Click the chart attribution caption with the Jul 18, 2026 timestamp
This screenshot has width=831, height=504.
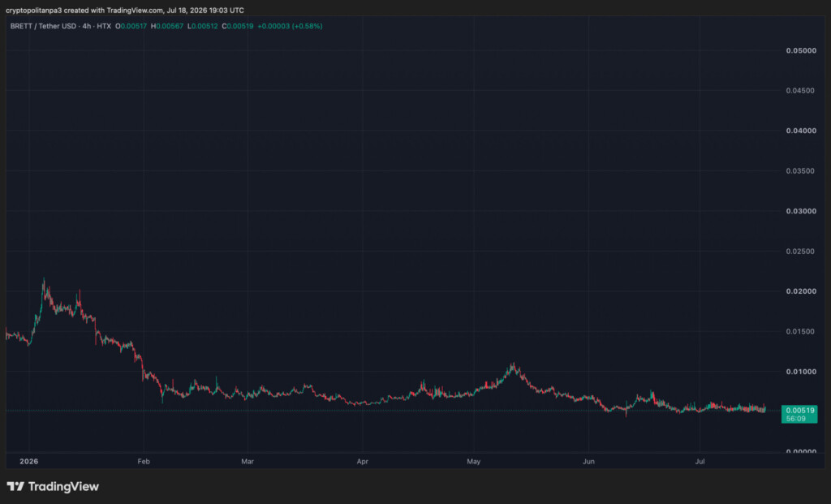click(x=125, y=10)
